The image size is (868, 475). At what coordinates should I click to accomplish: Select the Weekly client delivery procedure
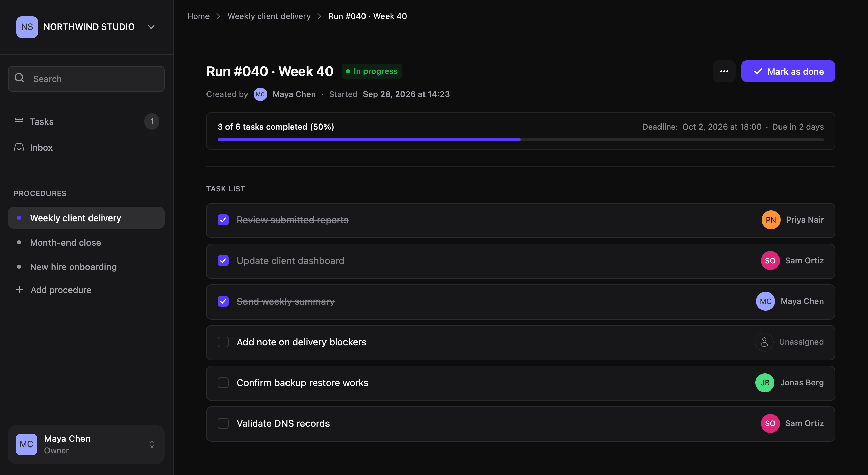(x=86, y=218)
